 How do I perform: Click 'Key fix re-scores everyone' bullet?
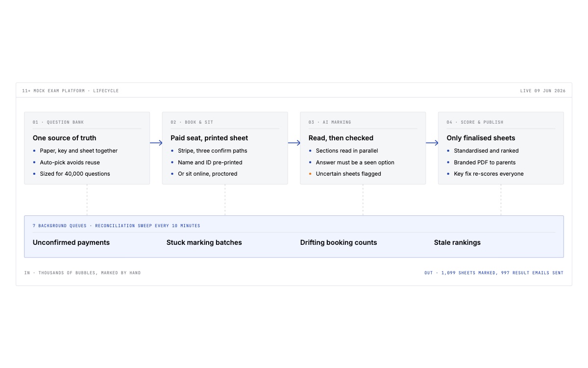point(489,174)
